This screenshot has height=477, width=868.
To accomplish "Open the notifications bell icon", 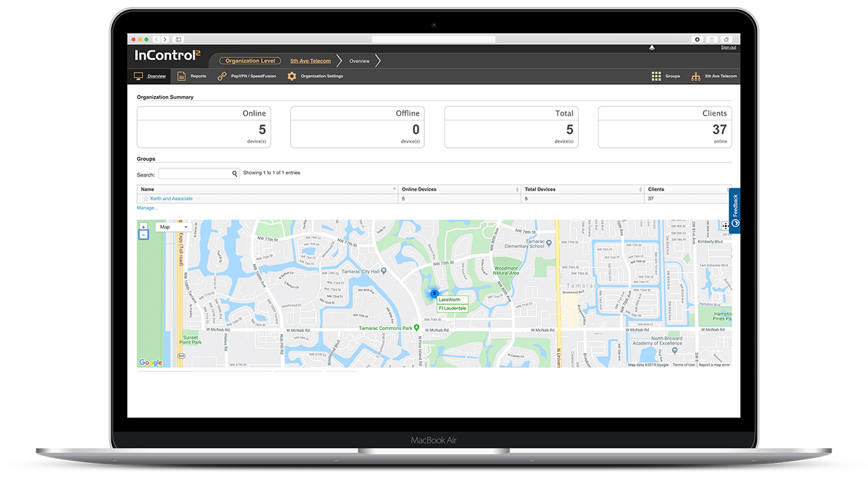I will point(651,47).
